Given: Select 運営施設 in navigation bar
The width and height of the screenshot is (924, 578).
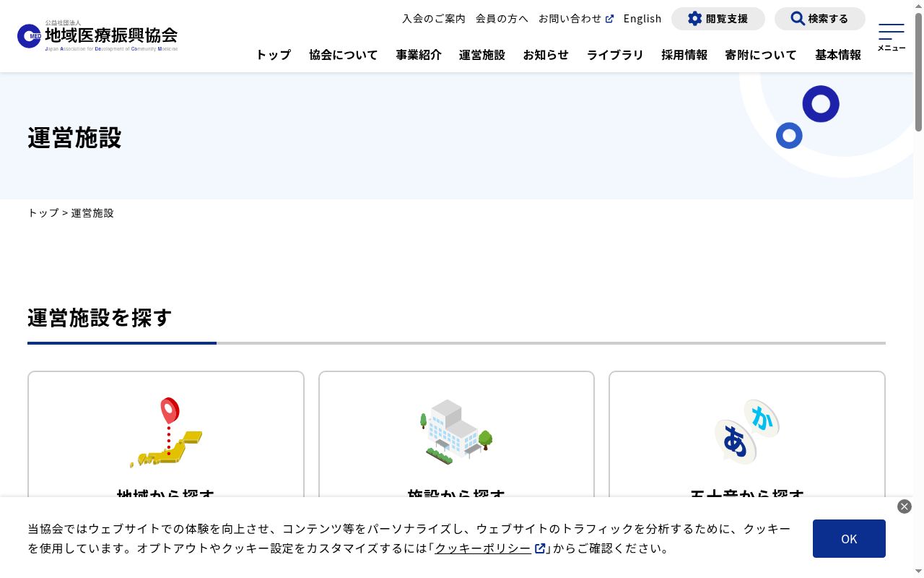Looking at the screenshot, I should (482, 55).
